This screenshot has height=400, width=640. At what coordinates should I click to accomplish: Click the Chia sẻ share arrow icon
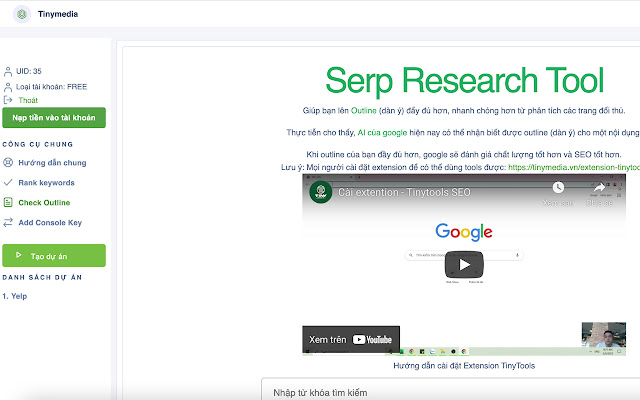coord(599,188)
